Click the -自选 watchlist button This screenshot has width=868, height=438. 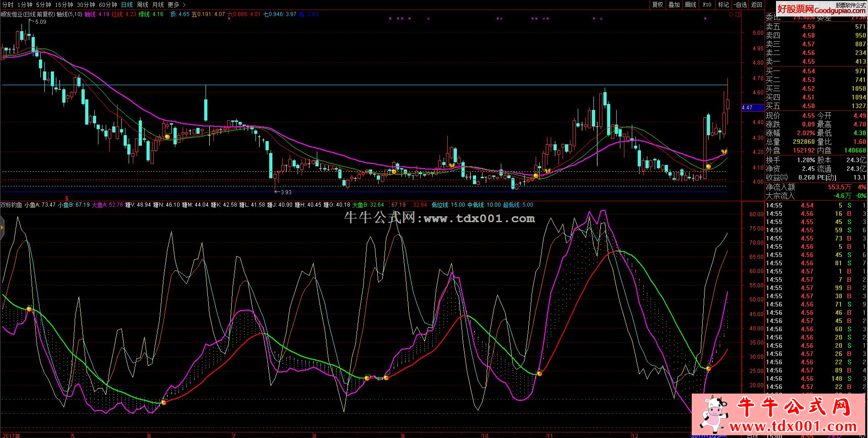pos(740,5)
